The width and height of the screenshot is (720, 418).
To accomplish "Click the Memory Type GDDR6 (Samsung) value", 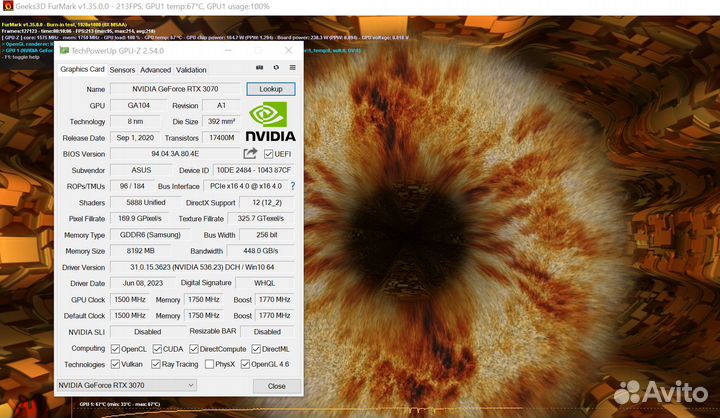I will [150, 235].
